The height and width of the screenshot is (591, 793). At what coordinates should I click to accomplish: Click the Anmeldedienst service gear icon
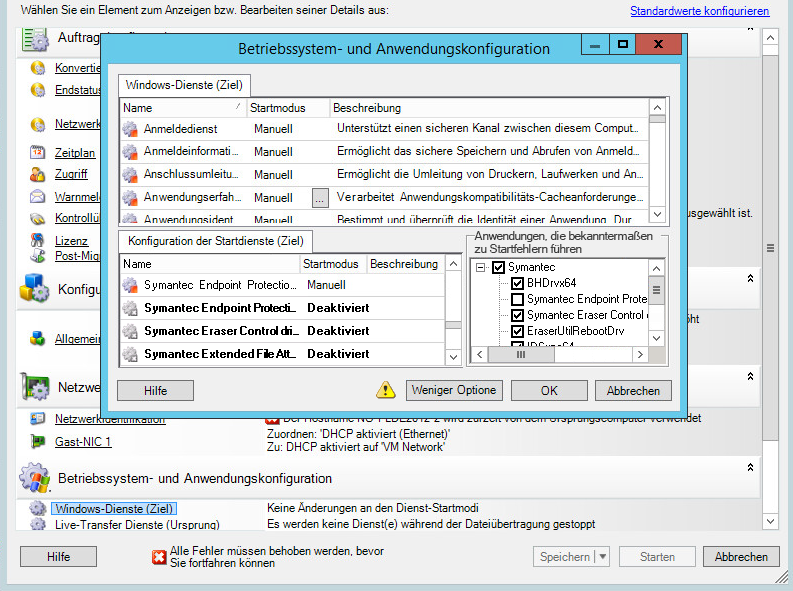point(129,129)
